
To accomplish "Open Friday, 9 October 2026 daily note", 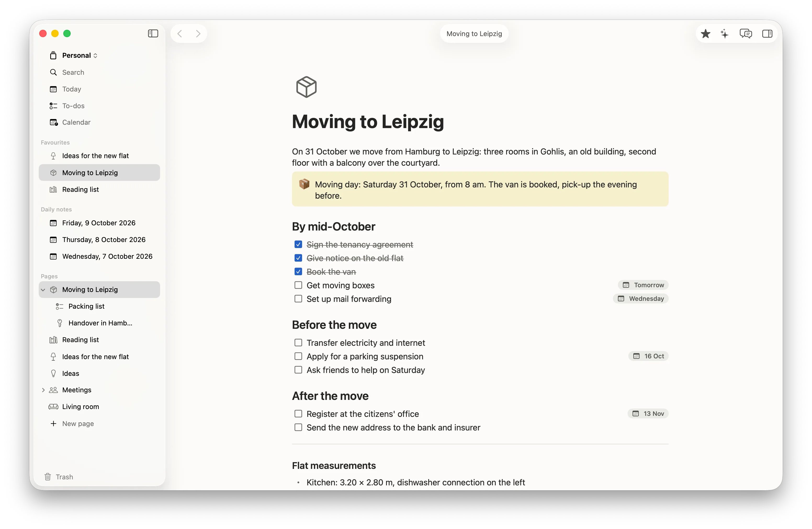I will tap(99, 223).
